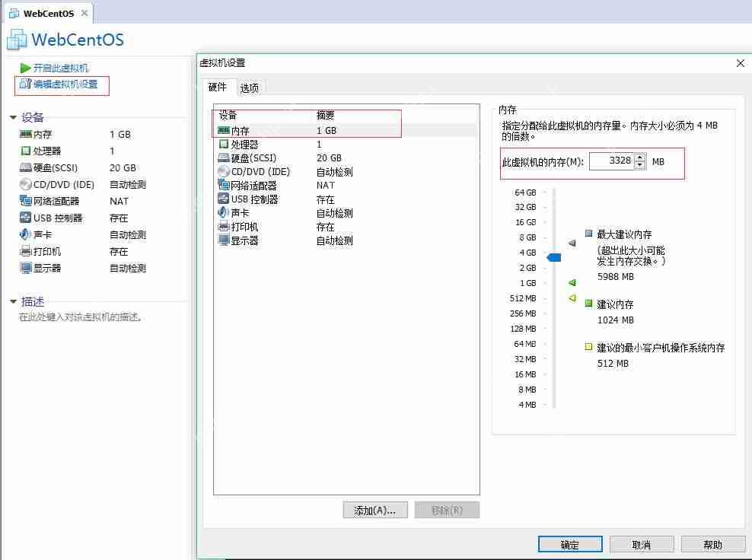Click the WebCentOS tab icon
This screenshot has width=752, height=560.
pos(14,13)
